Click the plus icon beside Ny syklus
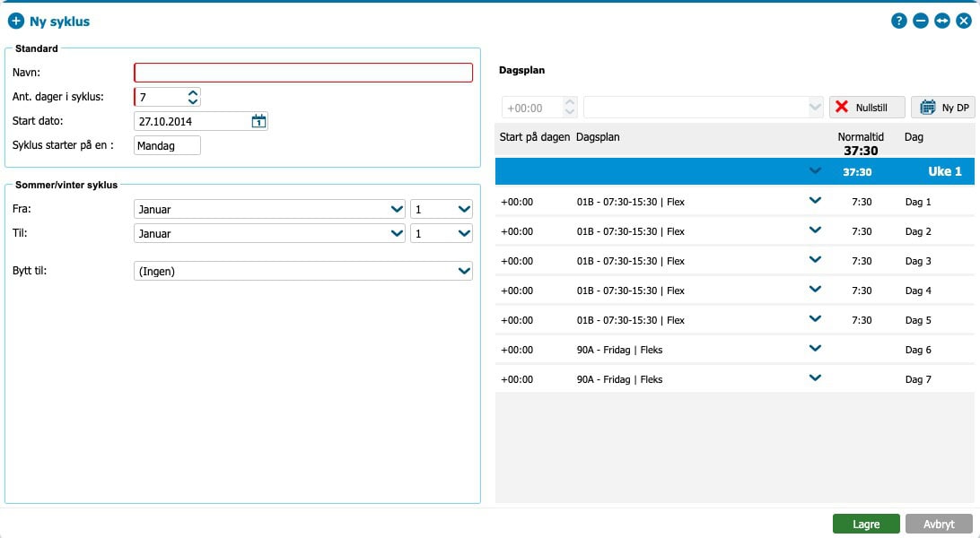The height and width of the screenshot is (538, 980). pyautogui.click(x=15, y=22)
